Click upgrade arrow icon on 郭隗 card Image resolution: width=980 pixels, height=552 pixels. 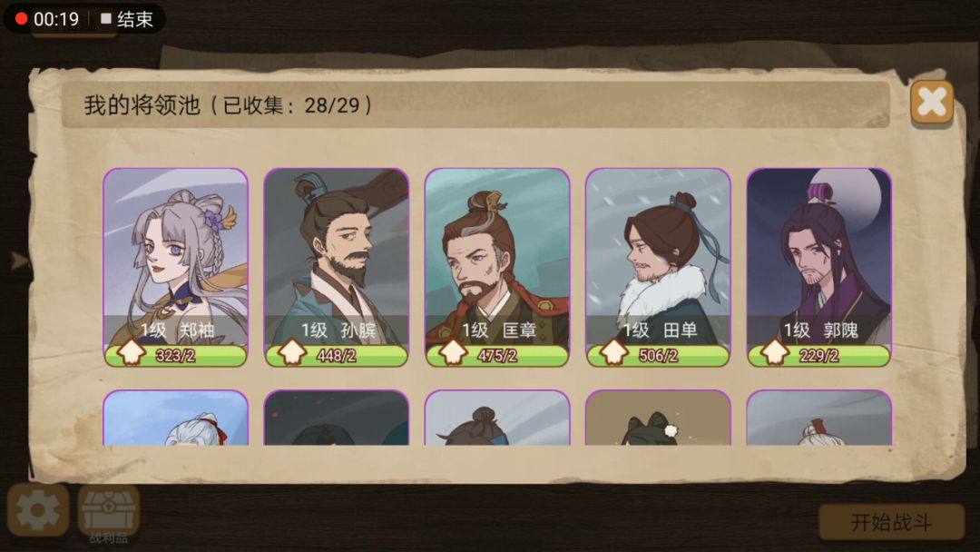(774, 352)
